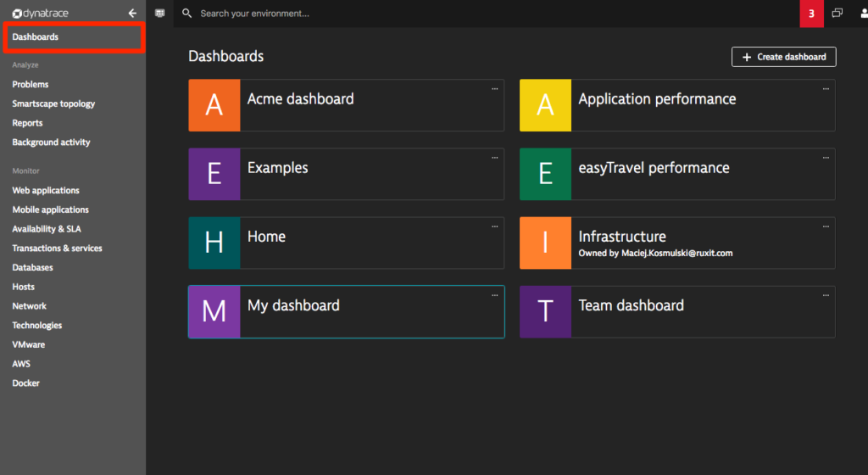Click the purple T tile of Team dashboard
Screen dimensions: 868x475
coord(545,311)
